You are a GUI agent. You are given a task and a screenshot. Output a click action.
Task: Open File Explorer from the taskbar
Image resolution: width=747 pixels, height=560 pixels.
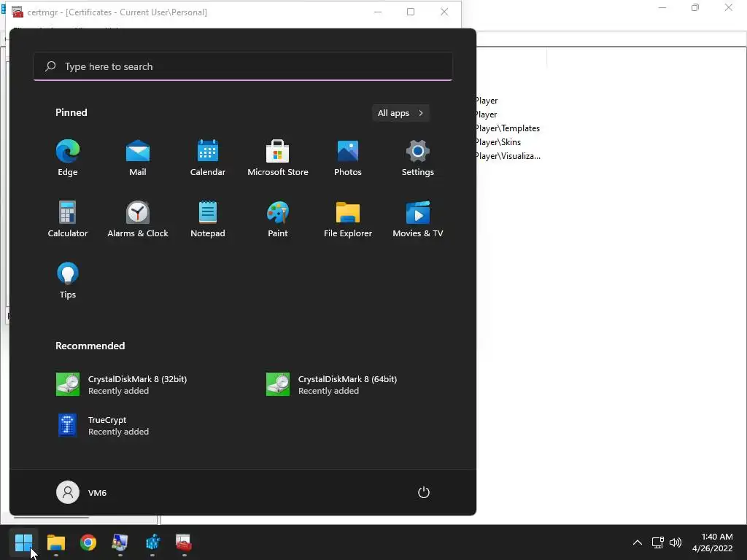[55, 542]
